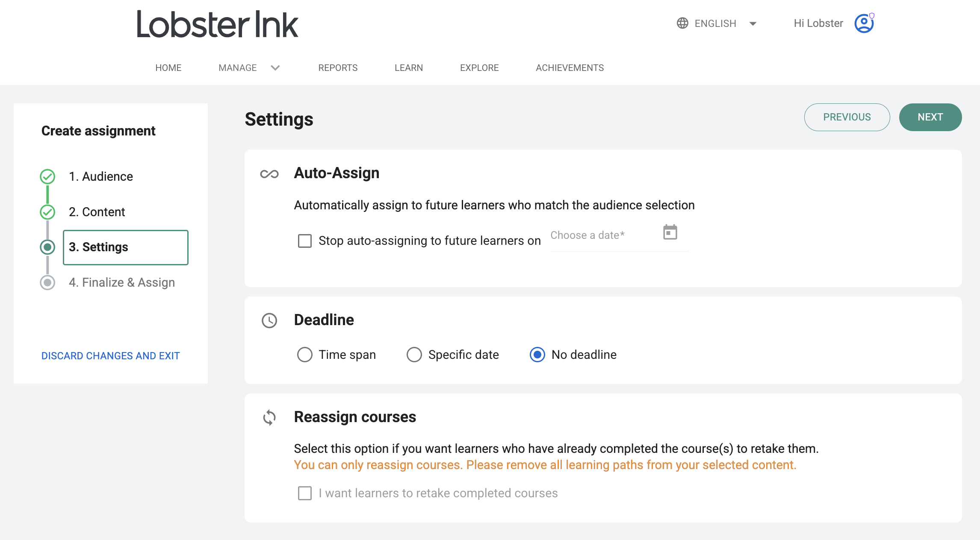Click the user profile avatar icon
This screenshot has height=540, width=980.
[864, 23]
